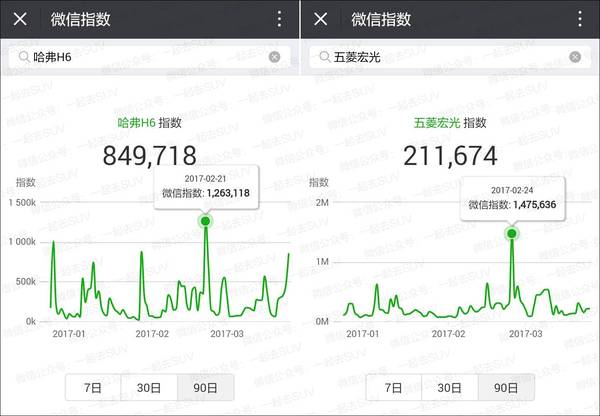The height and width of the screenshot is (416, 600).
Task: Click the 1 000k axis label
Action: 22,242
